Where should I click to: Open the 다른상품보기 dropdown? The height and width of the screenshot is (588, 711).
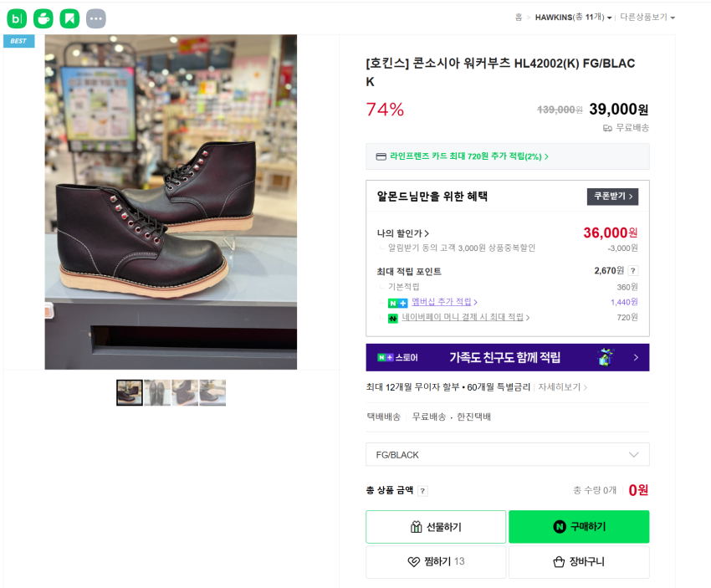coord(647,17)
